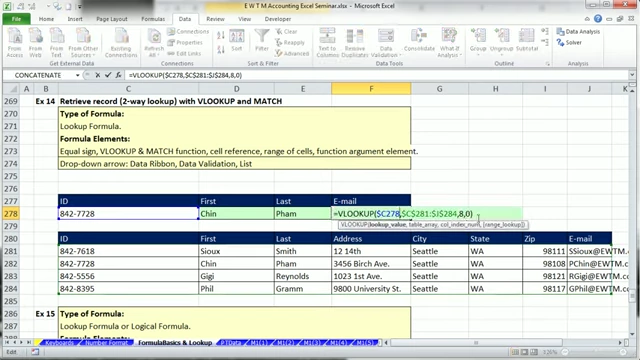The width and height of the screenshot is (640, 360).
Task: Switch to the Home tab
Action: [46, 19]
